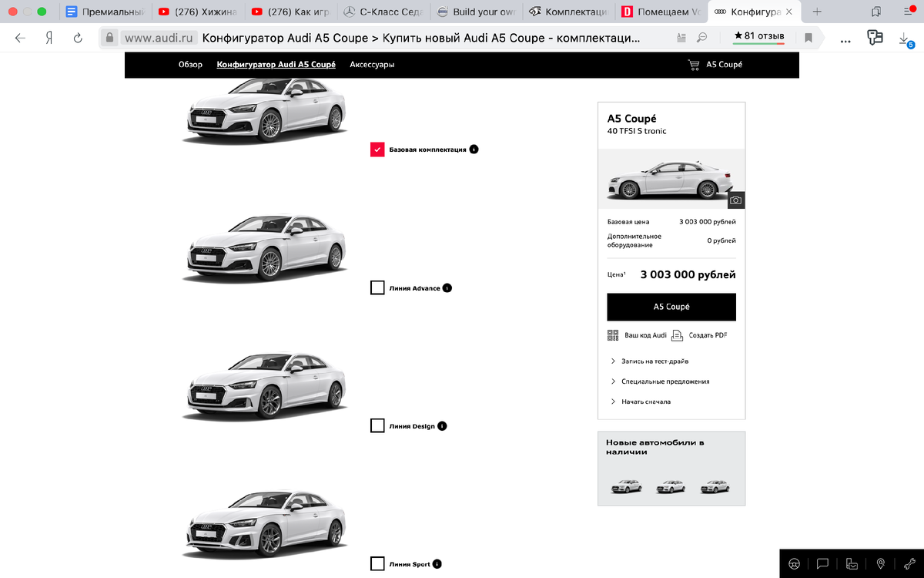Switch to the С-Класс Седа tab
The image size is (924, 578).
click(x=383, y=12)
